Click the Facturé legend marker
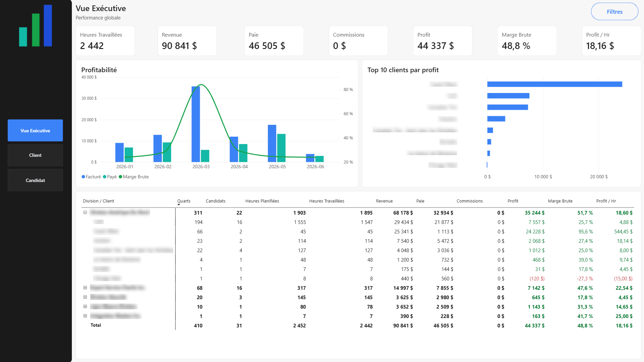The width and height of the screenshot is (644, 362). pos(83,177)
